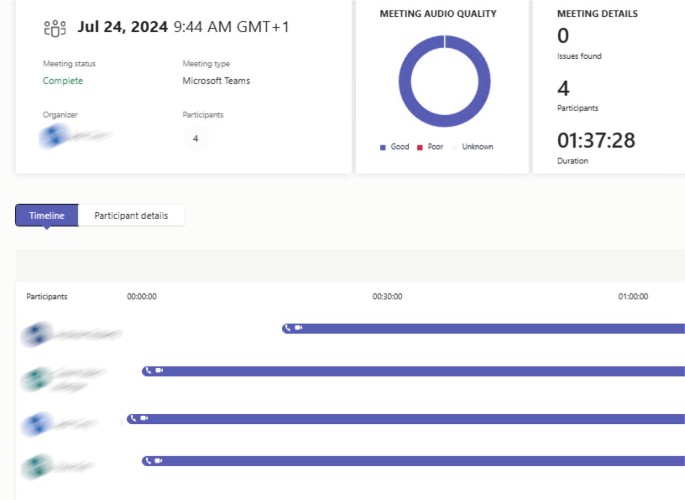
Task: Click phone icon in third participant's timeline bar
Action: coord(133,418)
